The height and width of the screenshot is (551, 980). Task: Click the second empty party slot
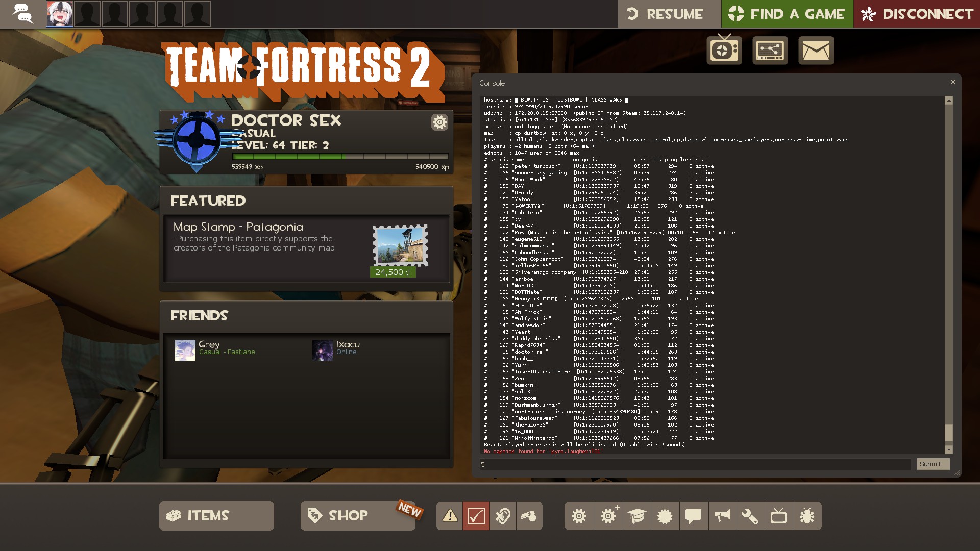[115, 14]
